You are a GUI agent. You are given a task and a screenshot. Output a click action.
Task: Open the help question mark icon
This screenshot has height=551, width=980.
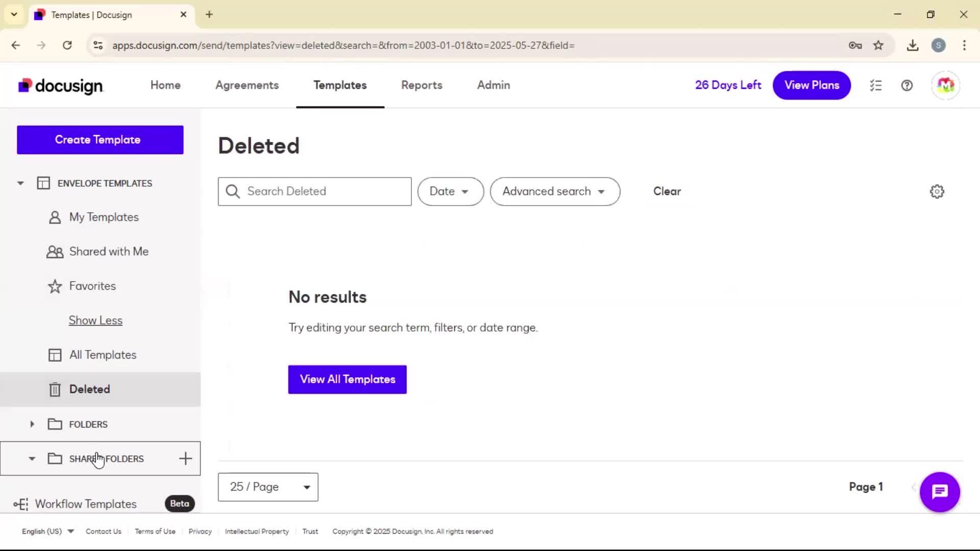[x=907, y=86]
